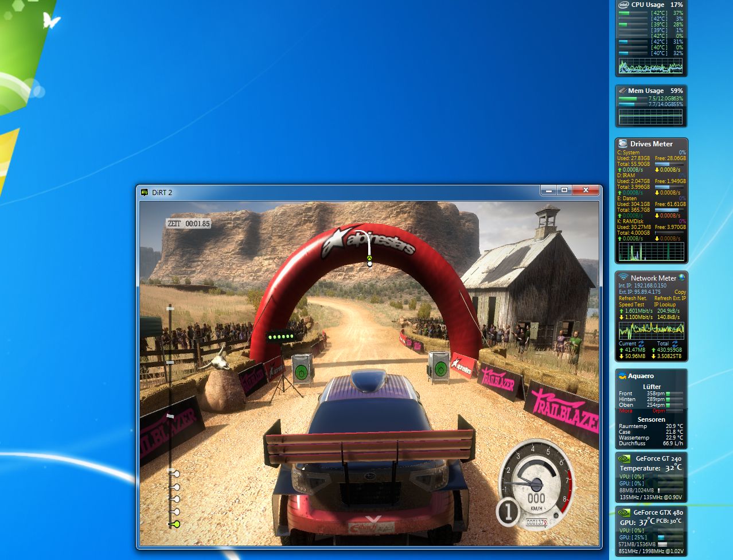Click the DiRT 2 window title bar icon
Viewport: 733px width, 560px height.
[145, 192]
